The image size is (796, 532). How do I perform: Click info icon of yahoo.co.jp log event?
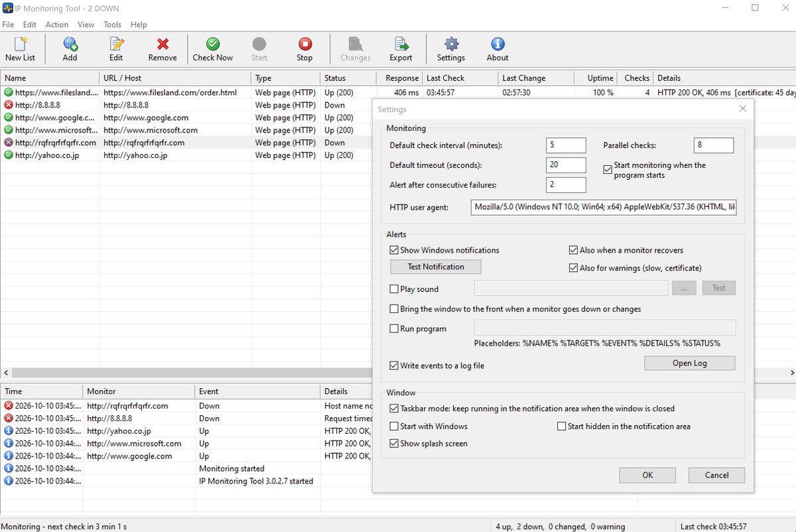[9, 431]
